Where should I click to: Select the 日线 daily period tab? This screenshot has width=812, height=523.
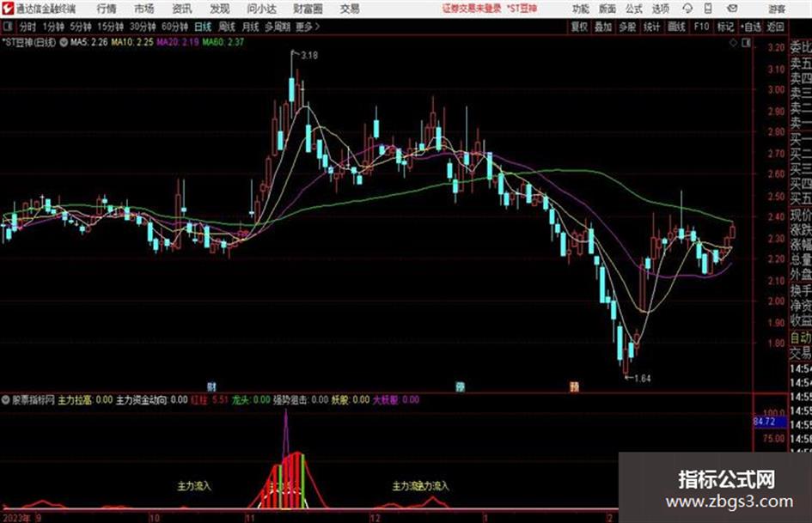point(203,27)
